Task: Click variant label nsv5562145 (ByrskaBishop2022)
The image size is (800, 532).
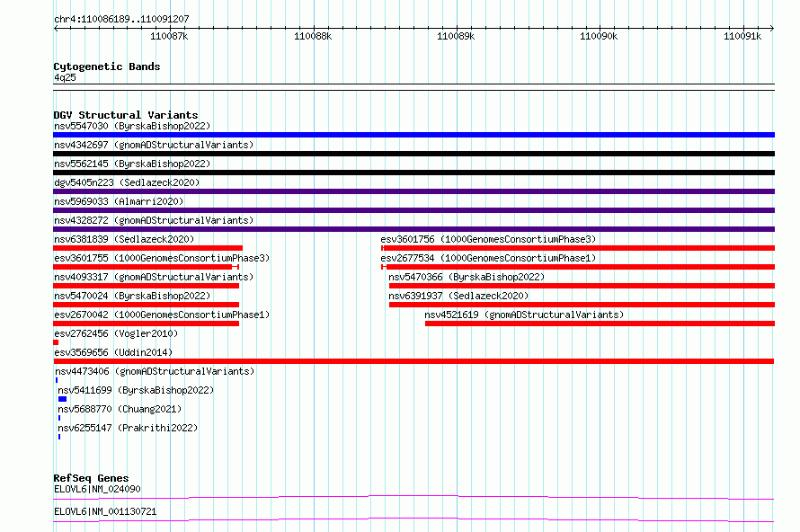Action: (132, 164)
